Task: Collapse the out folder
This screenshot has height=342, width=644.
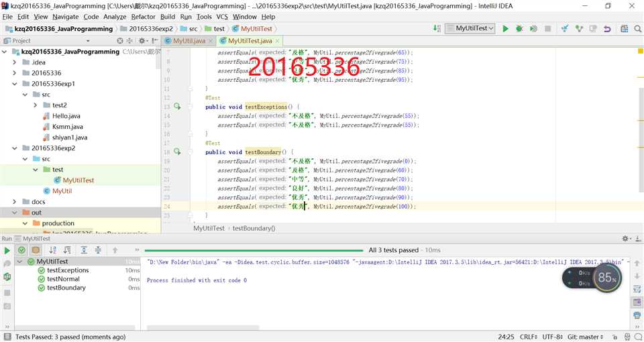Action: point(14,213)
